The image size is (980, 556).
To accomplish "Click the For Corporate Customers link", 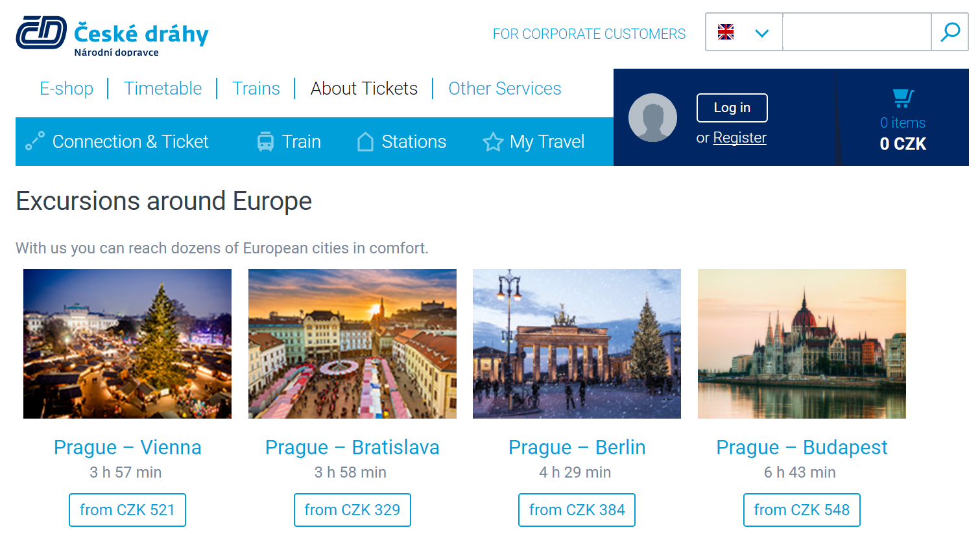I will coord(589,34).
